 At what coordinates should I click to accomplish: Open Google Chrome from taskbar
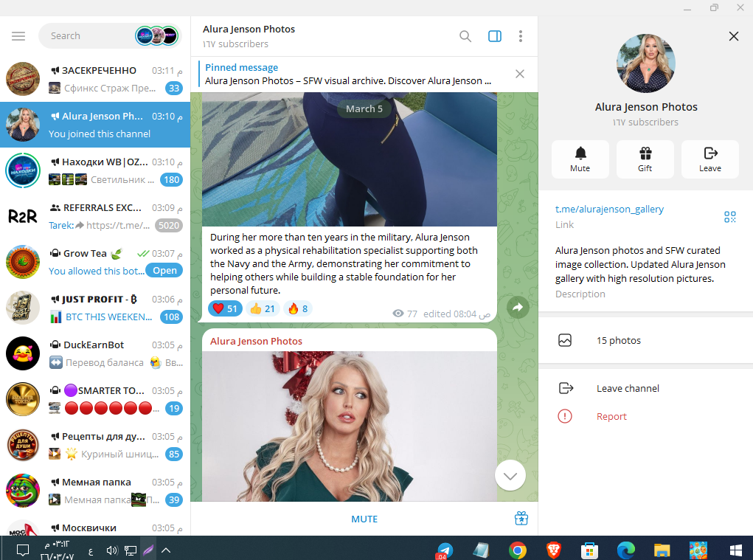[517, 550]
